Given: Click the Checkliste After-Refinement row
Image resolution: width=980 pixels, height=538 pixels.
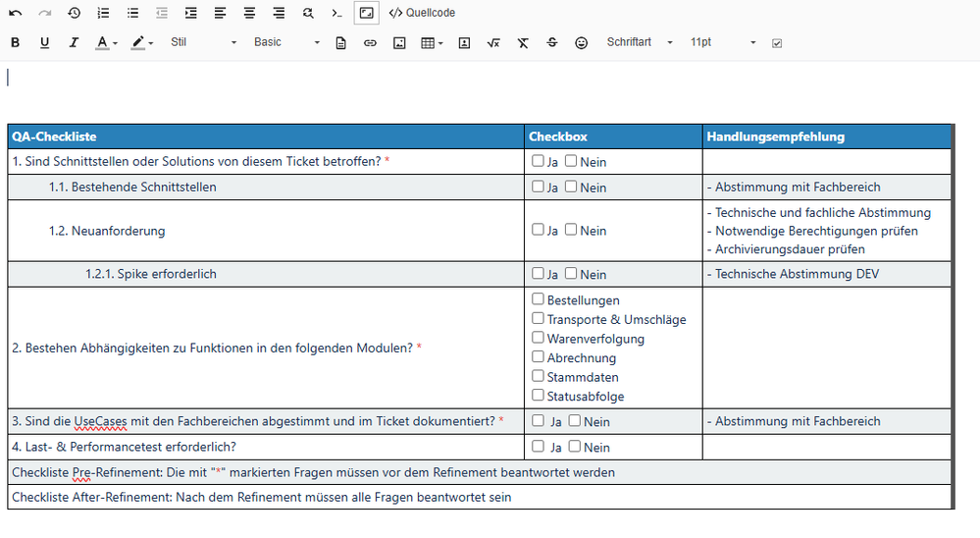Looking at the screenshot, I should (x=480, y=498).
